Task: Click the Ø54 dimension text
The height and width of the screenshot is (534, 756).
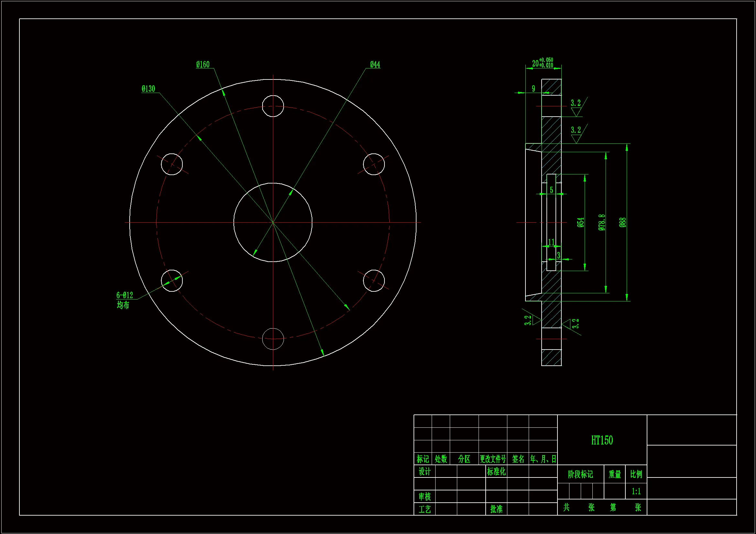Action: (x=580, y=222)
